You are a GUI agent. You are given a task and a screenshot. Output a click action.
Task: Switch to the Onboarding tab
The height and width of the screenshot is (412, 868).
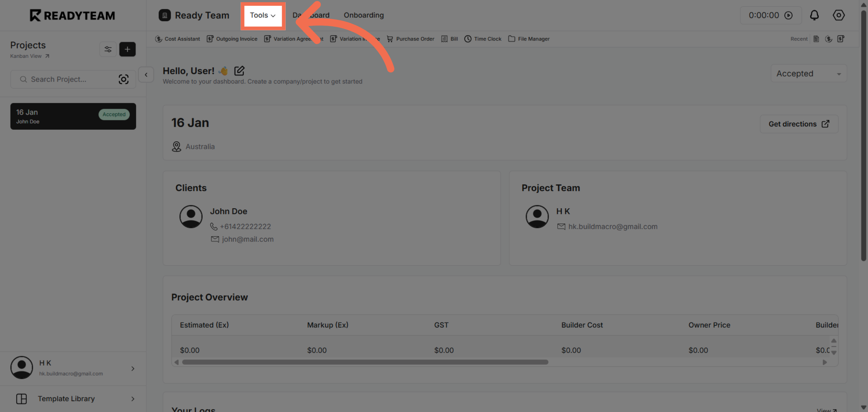coord(363,15)
